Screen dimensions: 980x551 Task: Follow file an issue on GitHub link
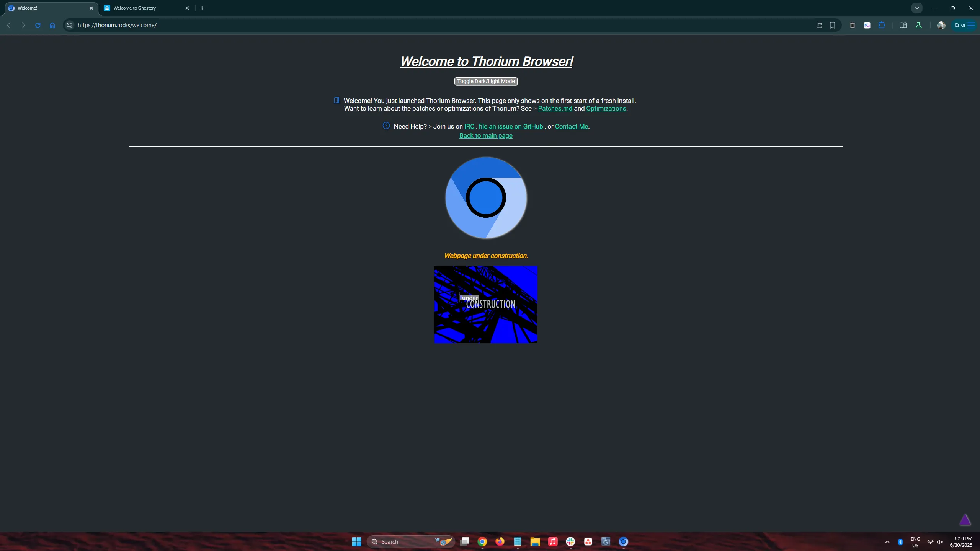[511, 126]
